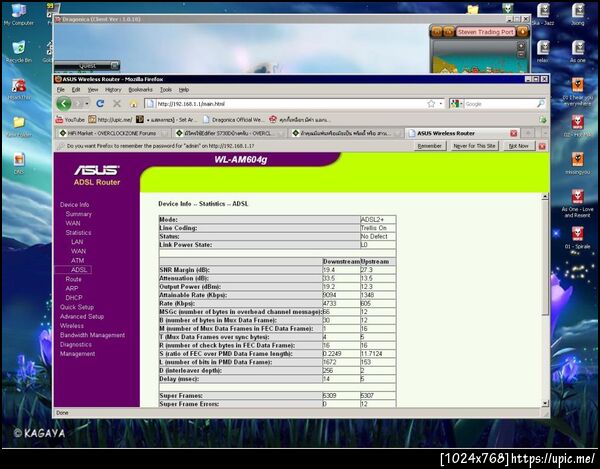Open Statistics in router sidebar
Image resolution: width=600 pixels, height=469 pixels.
coord(78,233)
